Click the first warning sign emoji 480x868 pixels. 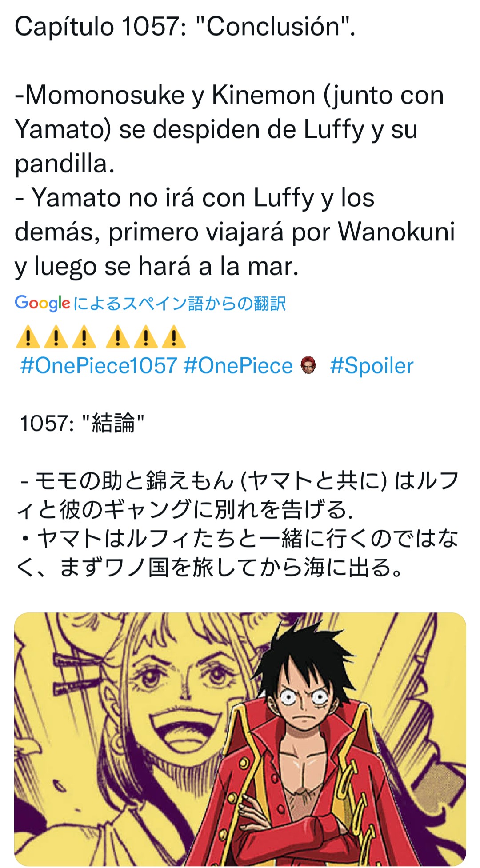(x=28, y=336)
